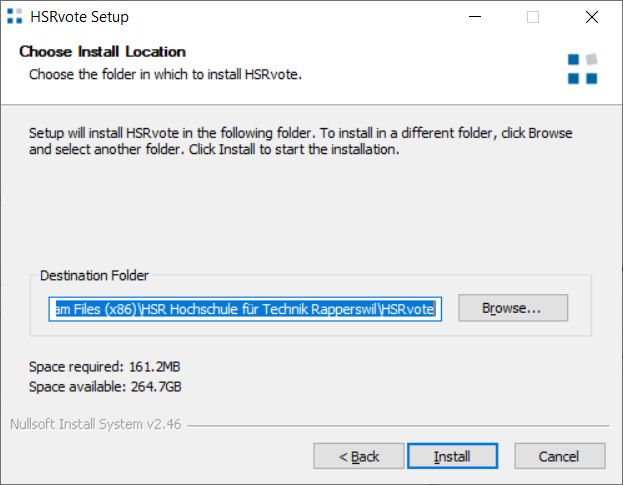Click the "Space available: 264.7GB" text

[105, 387]
